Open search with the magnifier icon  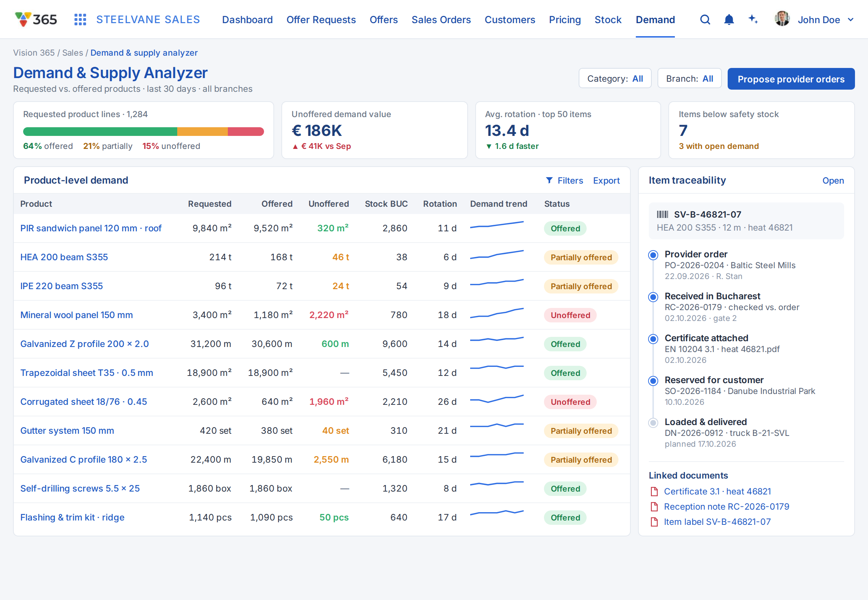[705, 20]
